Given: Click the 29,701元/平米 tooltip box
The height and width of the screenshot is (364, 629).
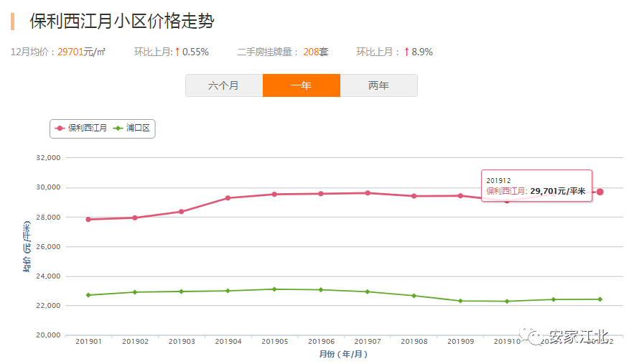Looking at the screenshot, I should coord(537,186).
